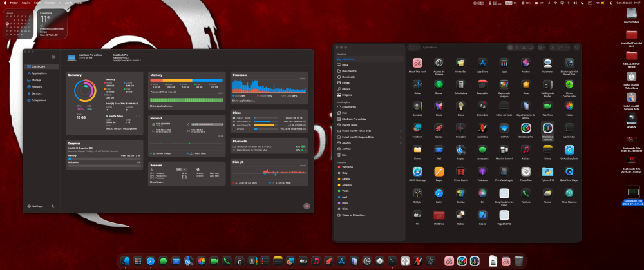Click Show applications in Processor panel
The image size is (644, 270).
243,101
